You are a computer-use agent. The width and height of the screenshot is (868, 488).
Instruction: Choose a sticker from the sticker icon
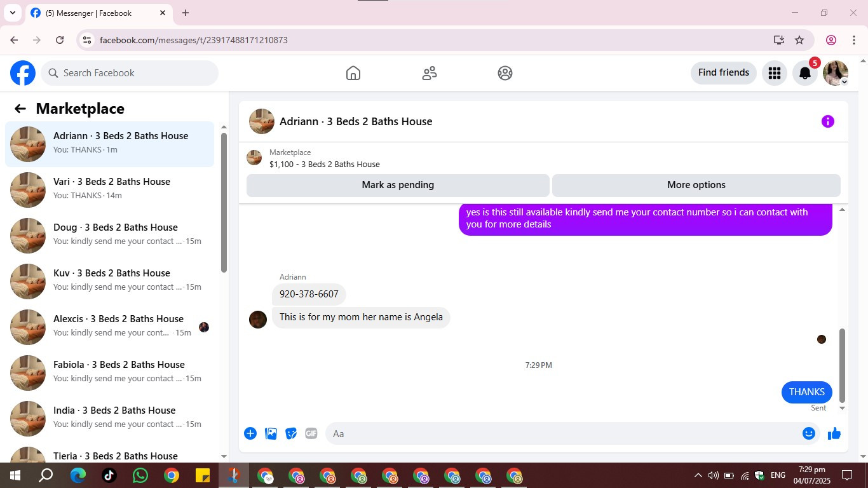click(x=291, y=433)
